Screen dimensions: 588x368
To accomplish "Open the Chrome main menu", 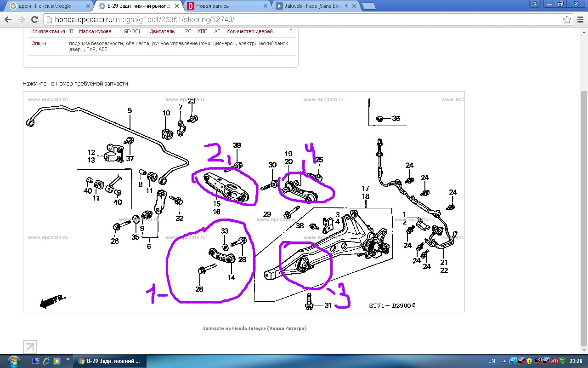I will pos(580,20).
